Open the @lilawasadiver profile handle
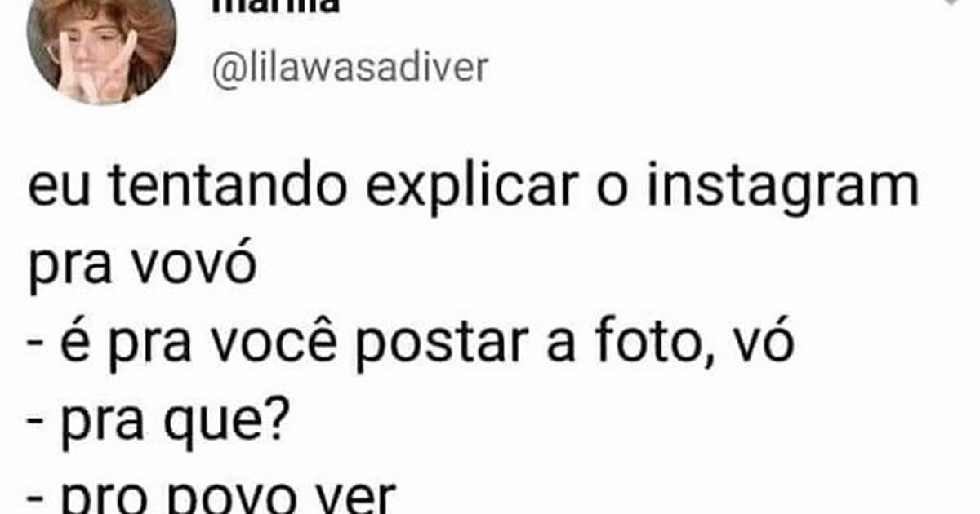The image size is (980, 514). click(x=349, y=69)
